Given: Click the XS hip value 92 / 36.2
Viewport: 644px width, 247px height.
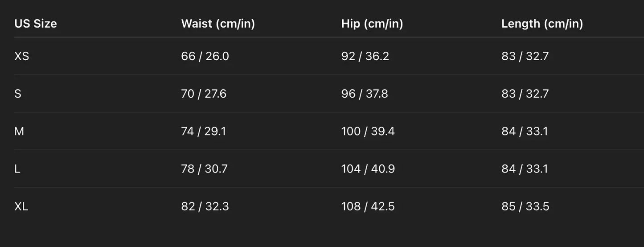Looking at the screenshot, I should click(x=365, y=56).
